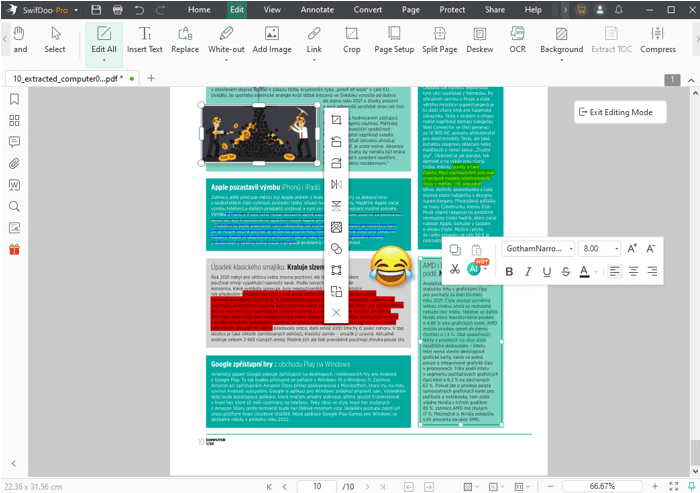
Task: Toggle italic formatting
Action: tap(528, 271)
